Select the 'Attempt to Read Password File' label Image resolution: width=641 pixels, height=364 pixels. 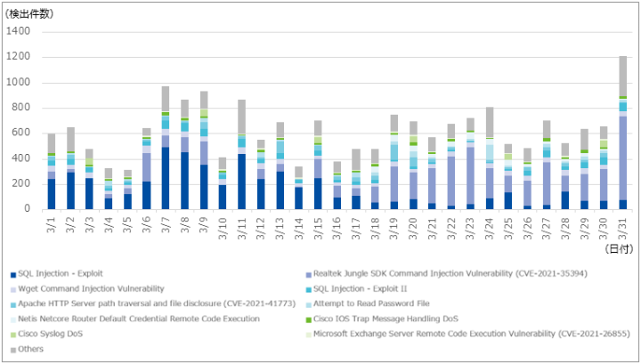pos(371,303)
